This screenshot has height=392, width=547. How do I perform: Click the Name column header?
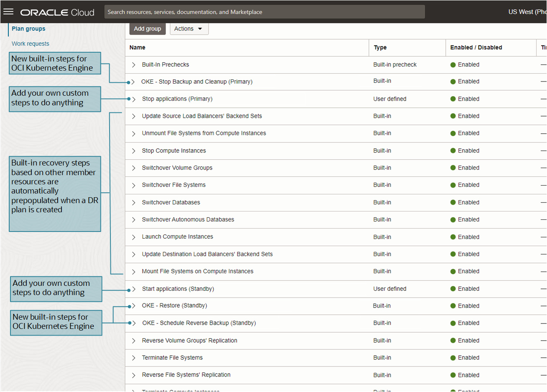click(x=137, y=47)
